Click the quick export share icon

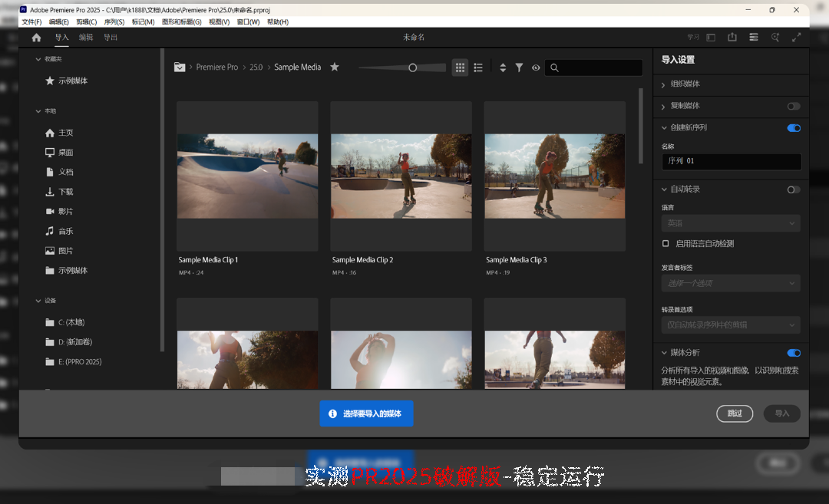pyautogui.click(x=732, y=37)
